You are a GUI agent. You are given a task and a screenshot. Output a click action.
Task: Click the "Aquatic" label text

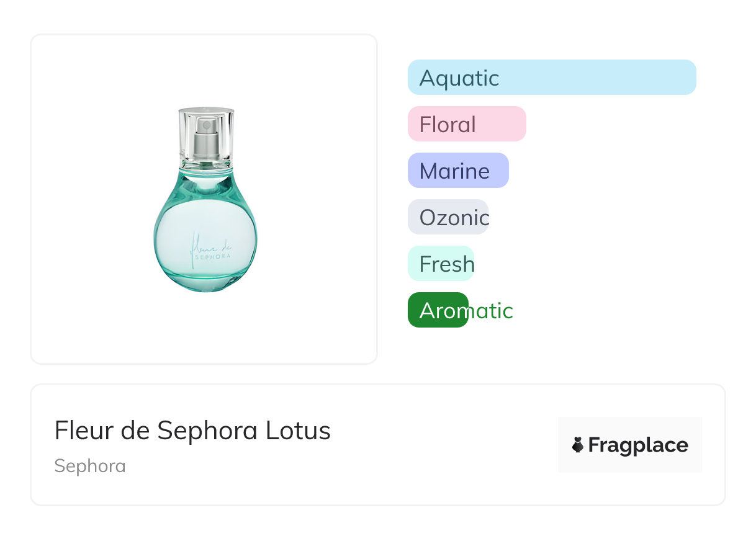(x=459, y=78)
